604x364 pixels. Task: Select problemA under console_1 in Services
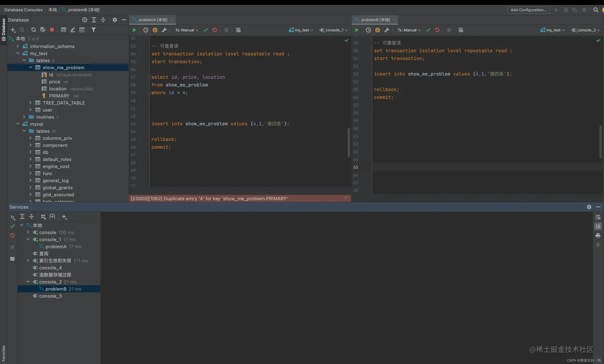point(56,247)
